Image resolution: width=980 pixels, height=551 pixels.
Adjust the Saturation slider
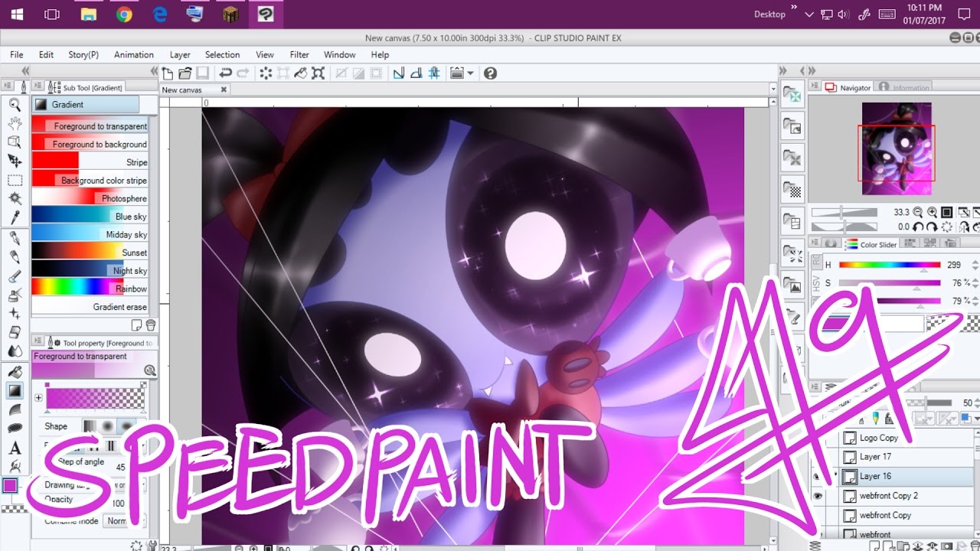coord(889,283)
